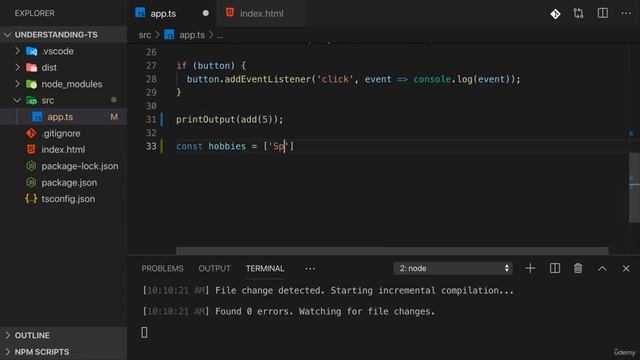
Task: Click the M modified badge beside app.ts
Action: point(114,117)
